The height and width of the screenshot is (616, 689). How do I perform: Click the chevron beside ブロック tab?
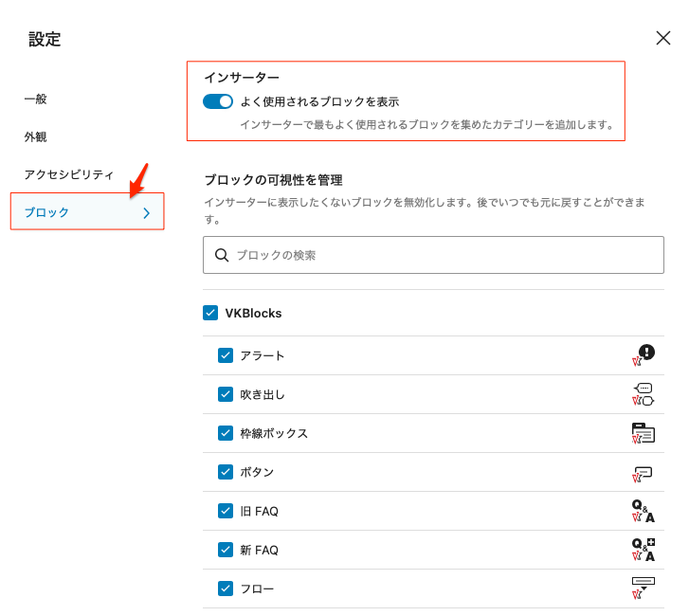[x=146, y=213]
